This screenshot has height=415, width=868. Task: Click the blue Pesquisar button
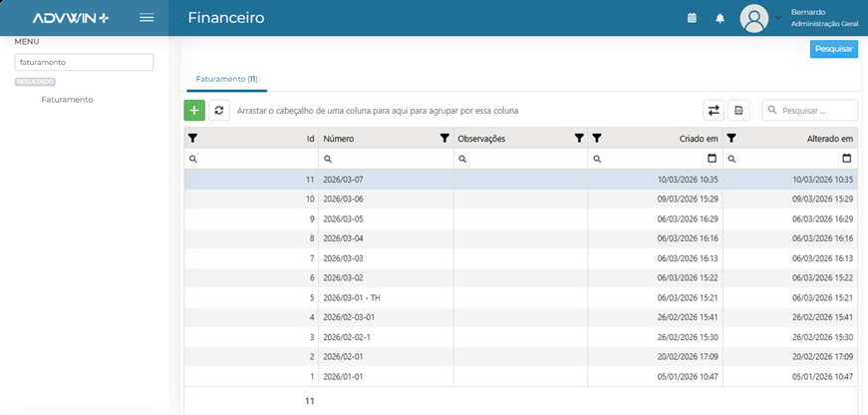pyautogui.click(x=834, y=49)
